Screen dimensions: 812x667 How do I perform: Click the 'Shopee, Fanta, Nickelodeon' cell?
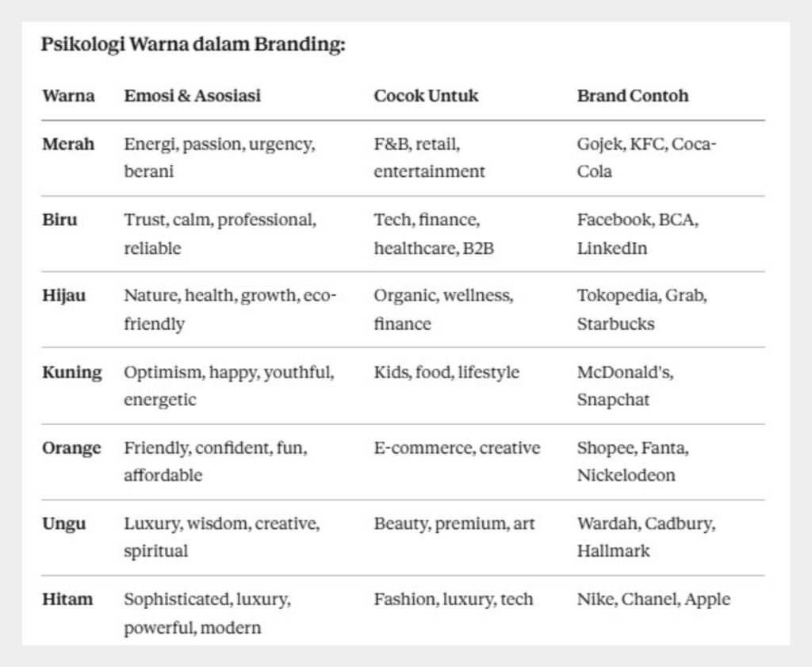(x=632, y=462)
